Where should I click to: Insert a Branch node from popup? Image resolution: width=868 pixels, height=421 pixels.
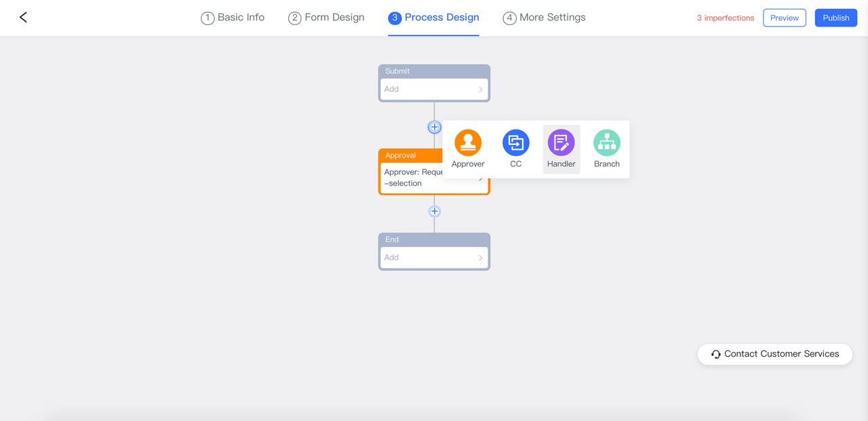(606, 143)
